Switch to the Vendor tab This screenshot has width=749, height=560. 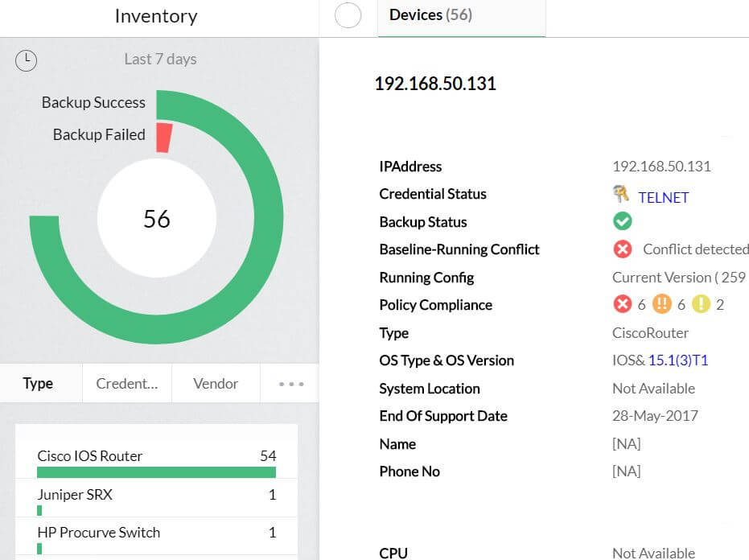216,384
